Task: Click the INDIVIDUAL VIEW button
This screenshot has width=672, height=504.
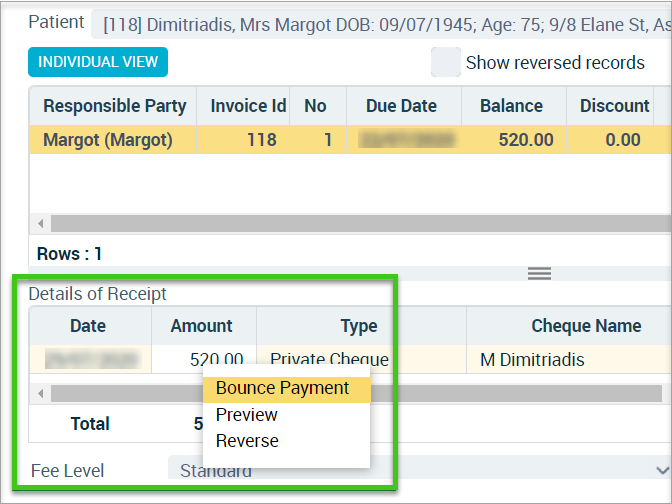Action: click(x=98, y=62)
